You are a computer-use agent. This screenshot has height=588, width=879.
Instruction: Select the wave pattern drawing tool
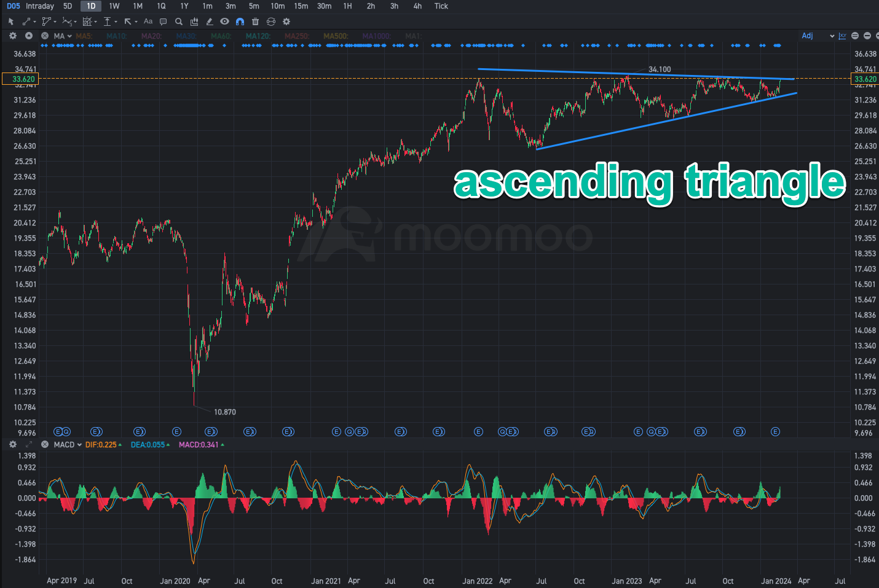coord(66,22)
